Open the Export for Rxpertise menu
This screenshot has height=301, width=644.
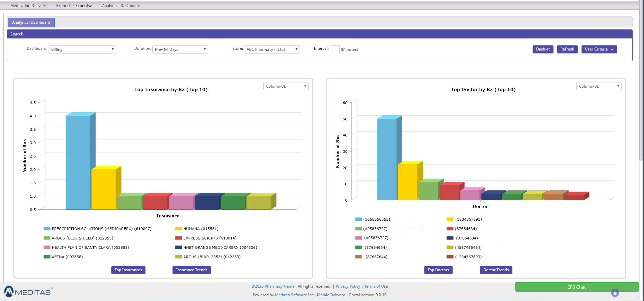[x=74, y=6]
